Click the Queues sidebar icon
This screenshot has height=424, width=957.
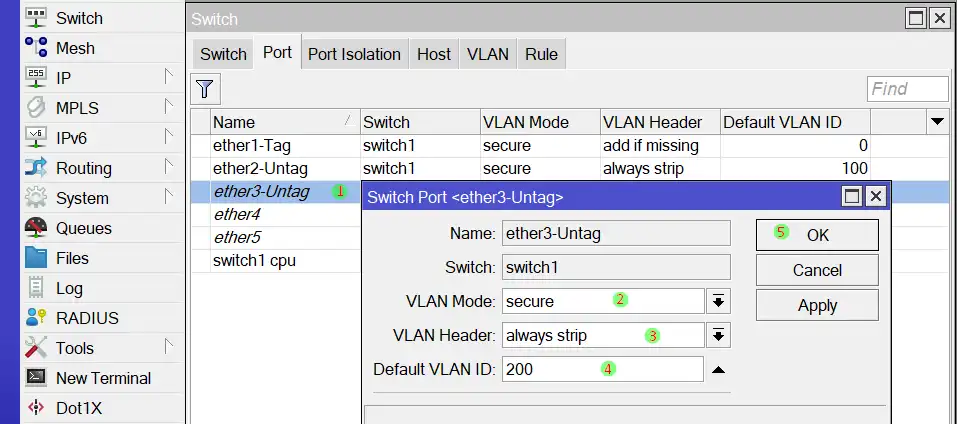[36, 228]
